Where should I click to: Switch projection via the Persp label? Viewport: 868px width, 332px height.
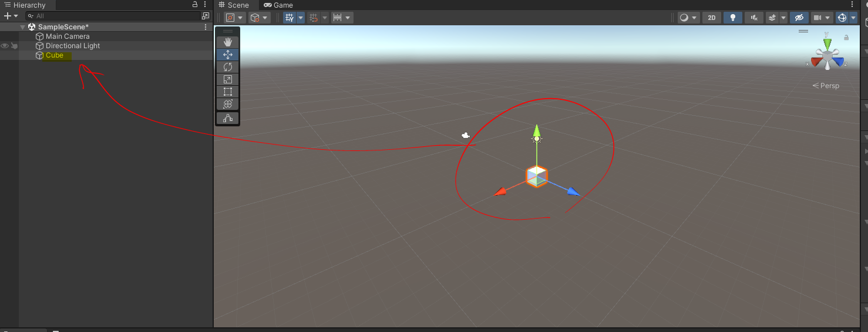[x=826, y=86]
